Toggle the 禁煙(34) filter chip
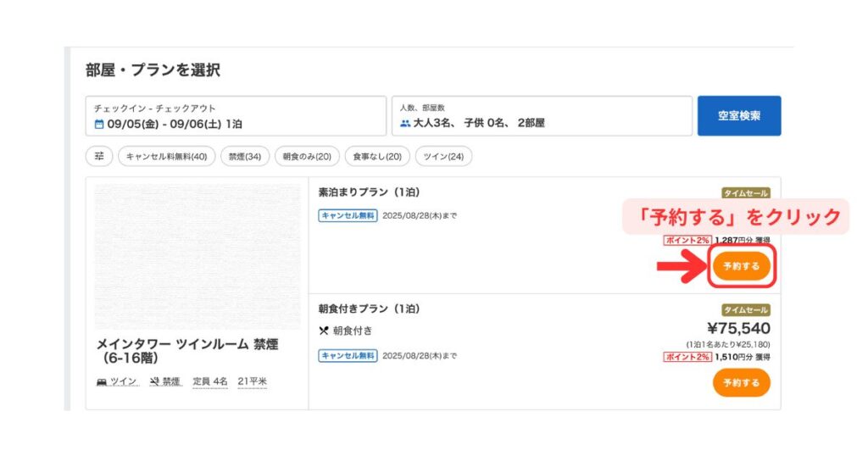Image resolution: width=868 pixels, height=456 pixels. (x=245, y=157)
